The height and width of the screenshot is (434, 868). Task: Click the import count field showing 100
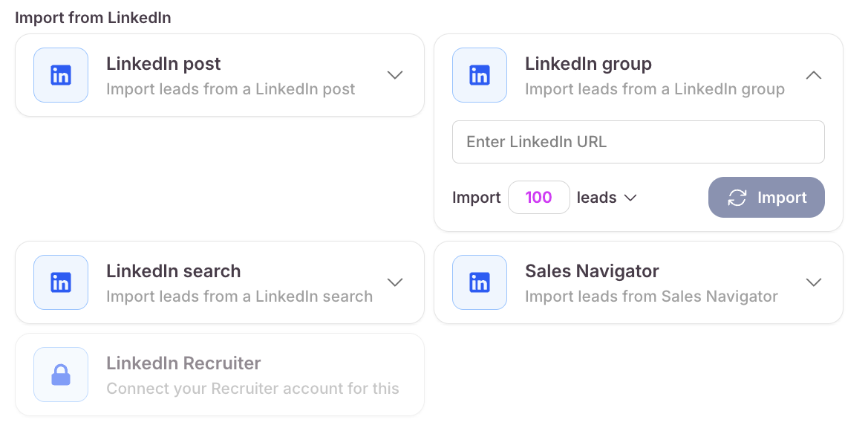pyautogui.click(x=539, y=198)
